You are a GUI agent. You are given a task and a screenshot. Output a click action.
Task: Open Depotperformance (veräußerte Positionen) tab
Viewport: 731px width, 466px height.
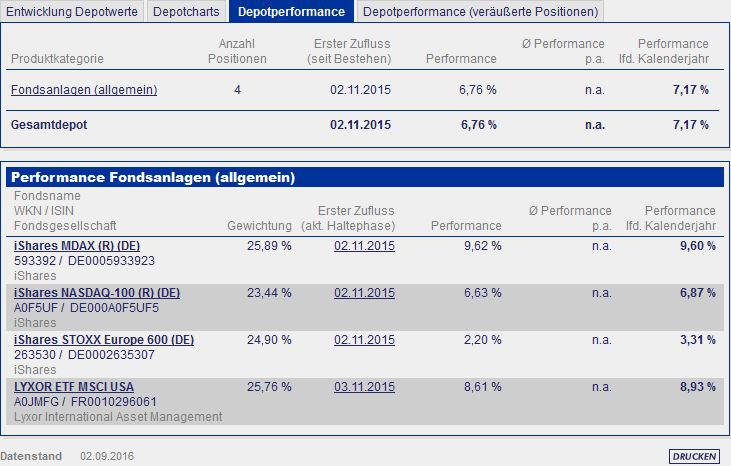tap(480, 11)
